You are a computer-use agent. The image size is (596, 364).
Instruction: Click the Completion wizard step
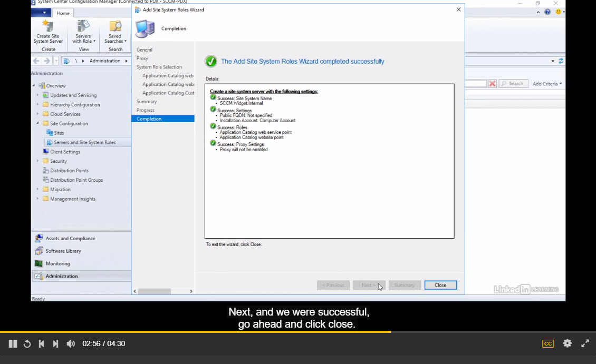[162, 119]
